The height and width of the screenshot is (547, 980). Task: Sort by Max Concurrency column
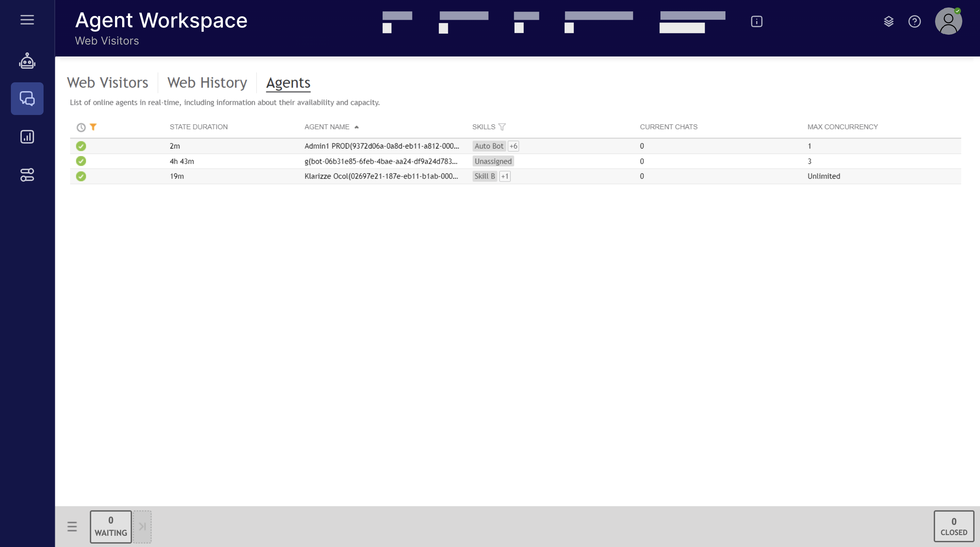pos(842,127)
